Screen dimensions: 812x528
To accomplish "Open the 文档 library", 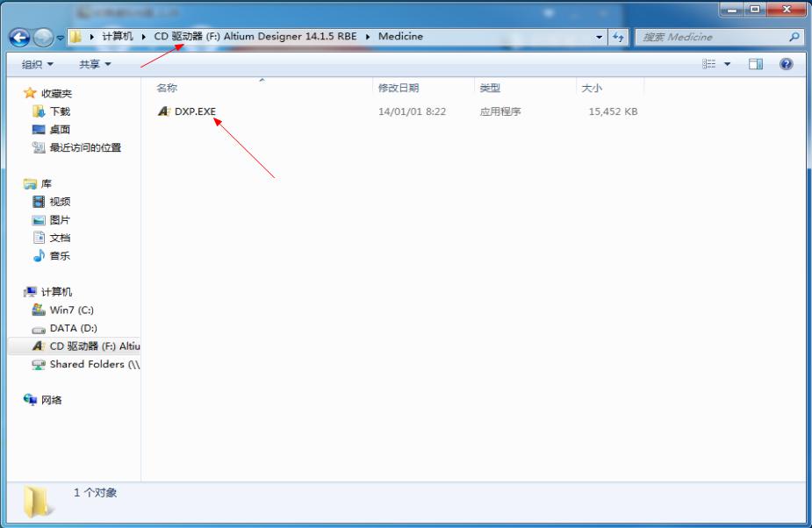I will pyautogui.click(x=59, y=238).
